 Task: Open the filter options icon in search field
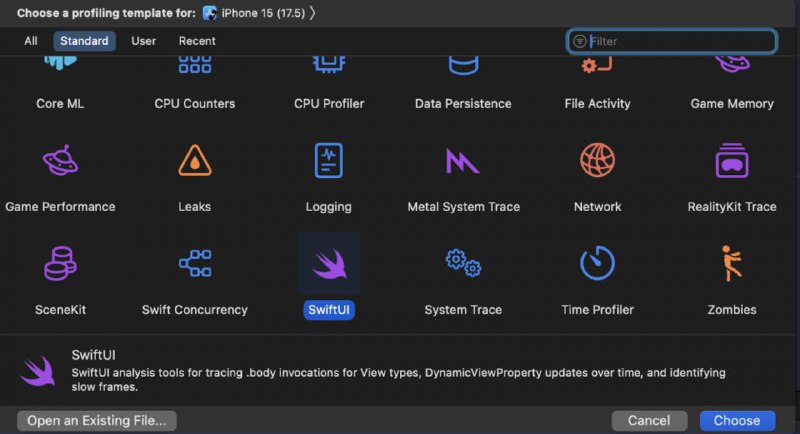[580, 41]
